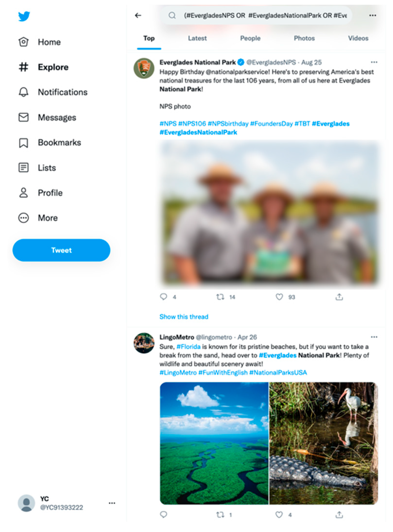Like the Everglades National Park tweet

[x=279, y=297]
